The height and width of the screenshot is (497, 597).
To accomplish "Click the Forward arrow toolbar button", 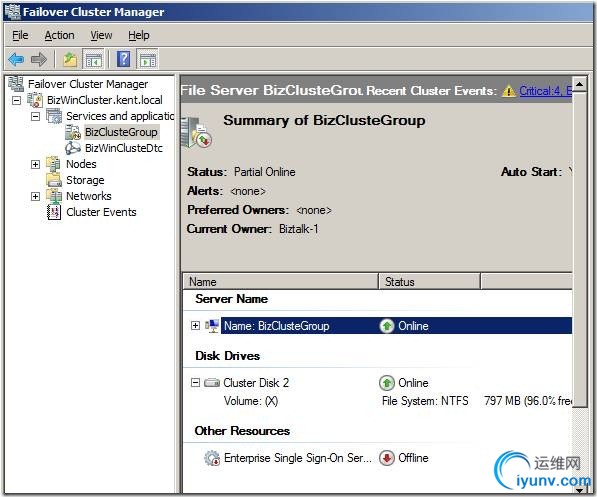I will 39,59.
